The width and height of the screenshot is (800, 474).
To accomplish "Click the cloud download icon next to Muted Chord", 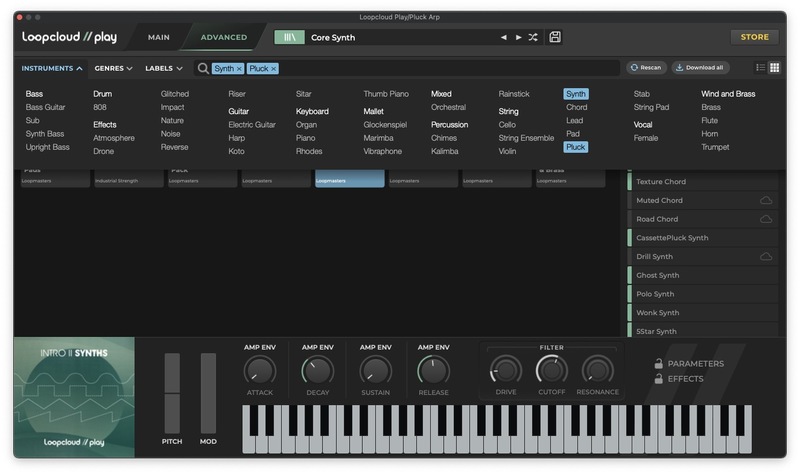I will [x=766, y=201].
